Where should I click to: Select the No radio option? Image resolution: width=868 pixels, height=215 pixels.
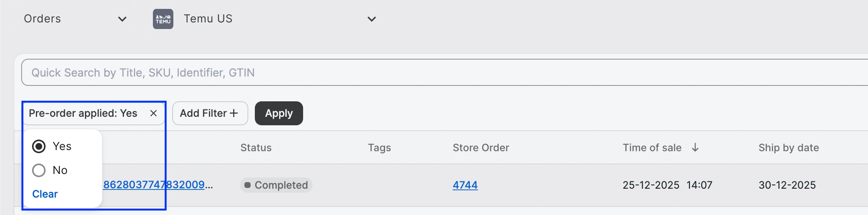click(x=39, y=170)
